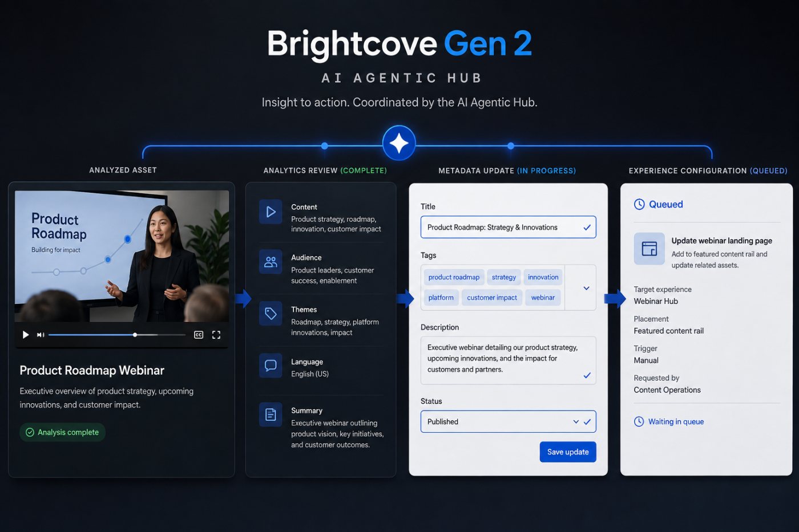Viewport: 799px width, 532px height.
Task: Click the Manual trigger value
Action: pos(646,360)
